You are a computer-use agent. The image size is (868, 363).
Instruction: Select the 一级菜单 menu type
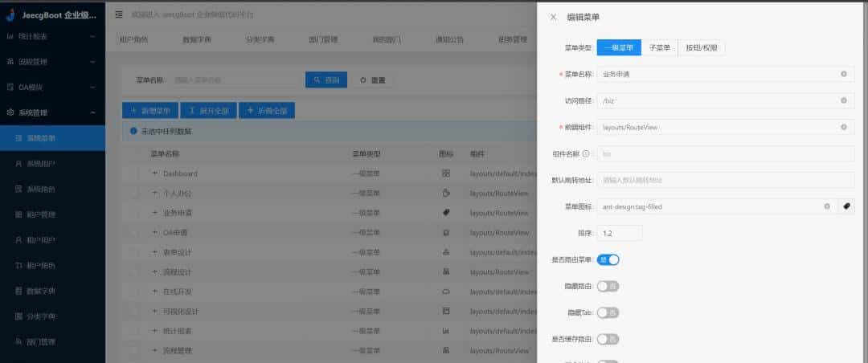619,47
